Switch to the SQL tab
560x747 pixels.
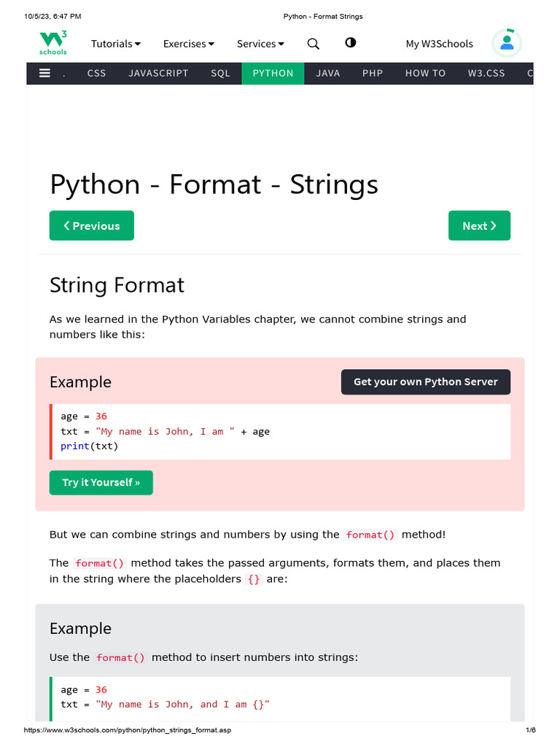pyautogui.click(x=220, y=73)
